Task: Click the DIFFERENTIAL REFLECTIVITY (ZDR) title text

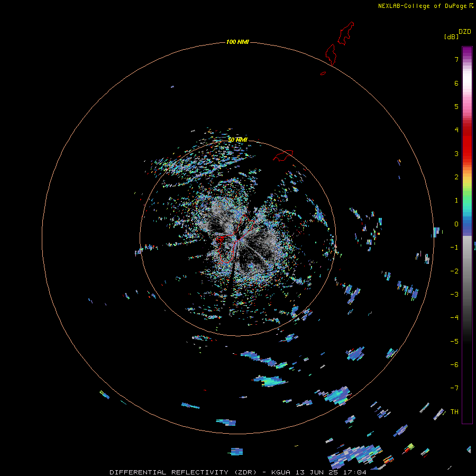Action: tap(183, 472)
